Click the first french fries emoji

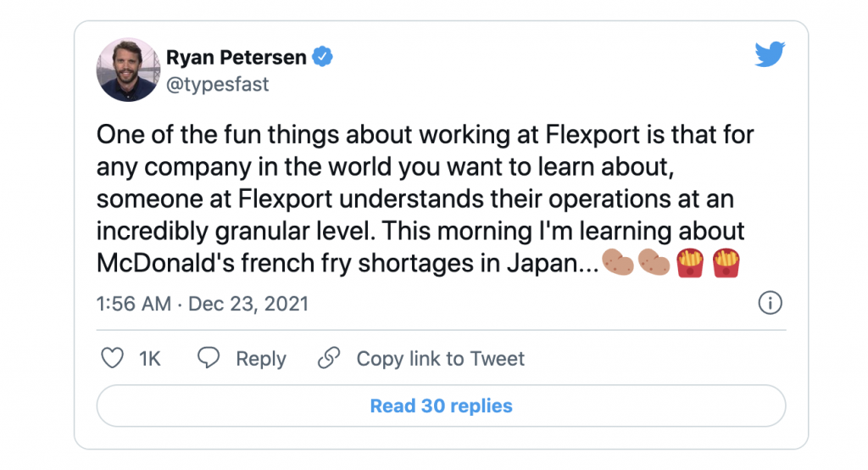click(688, 263)
